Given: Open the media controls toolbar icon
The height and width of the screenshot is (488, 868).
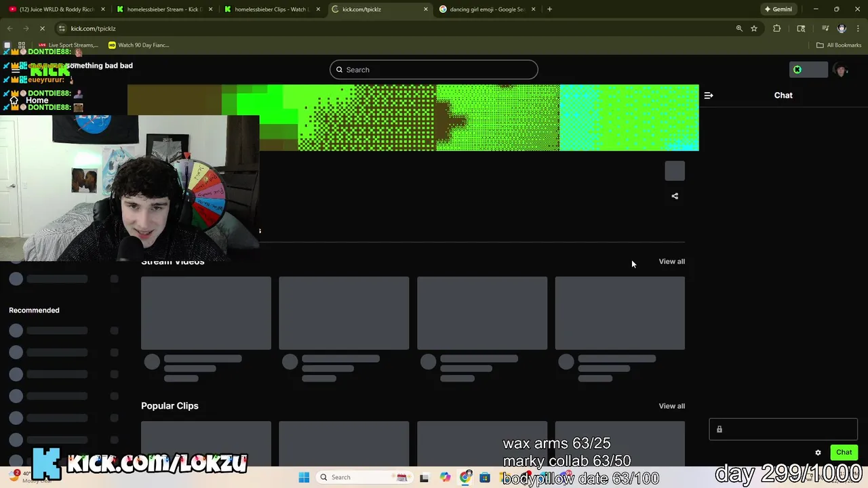Looking at the screenshot, I should [825, 28].
